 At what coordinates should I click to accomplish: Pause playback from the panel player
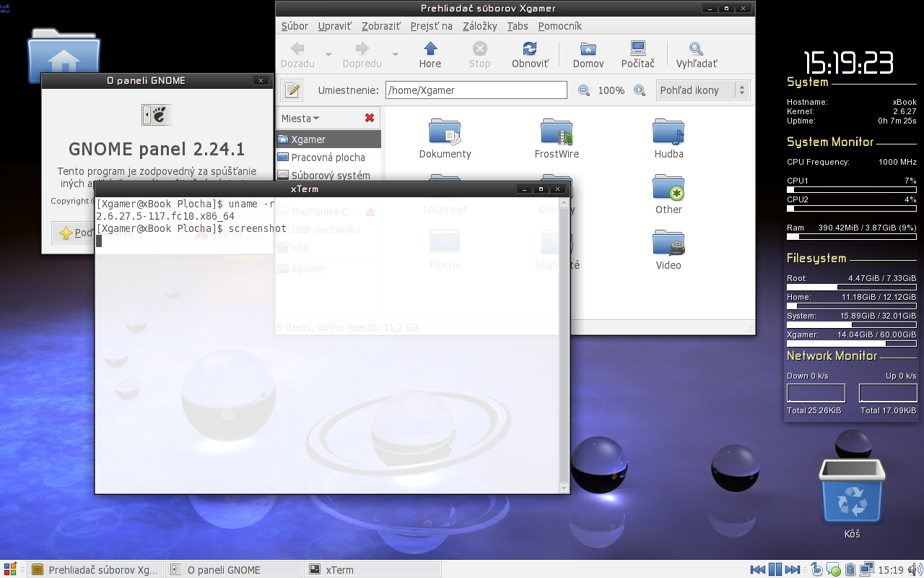(x=775, y=569)
